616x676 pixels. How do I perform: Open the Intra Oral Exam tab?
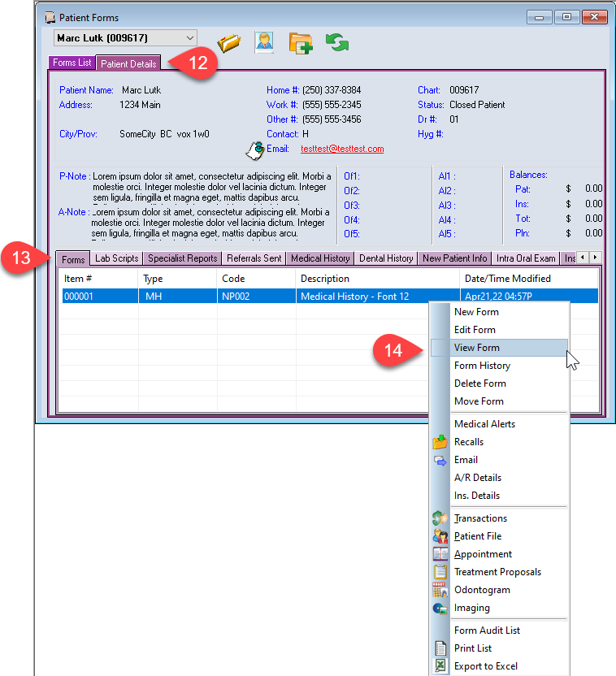click(x=526, y=258)
